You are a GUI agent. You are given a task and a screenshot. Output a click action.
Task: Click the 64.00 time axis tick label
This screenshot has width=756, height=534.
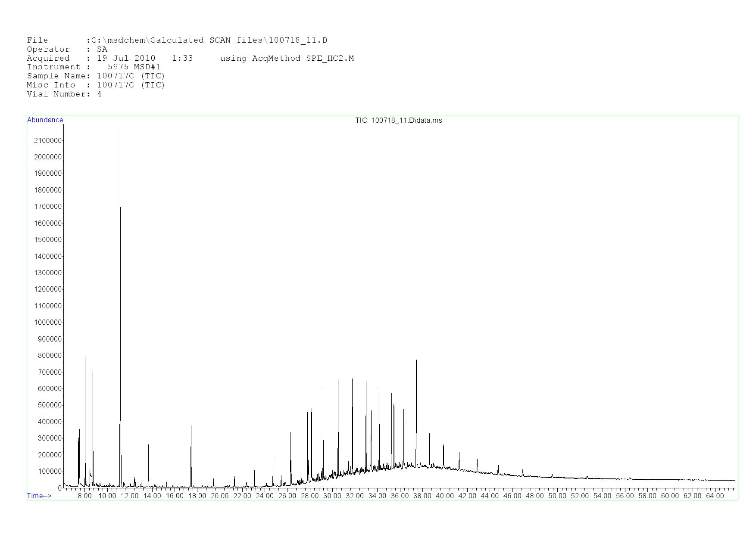click(715, 496)
